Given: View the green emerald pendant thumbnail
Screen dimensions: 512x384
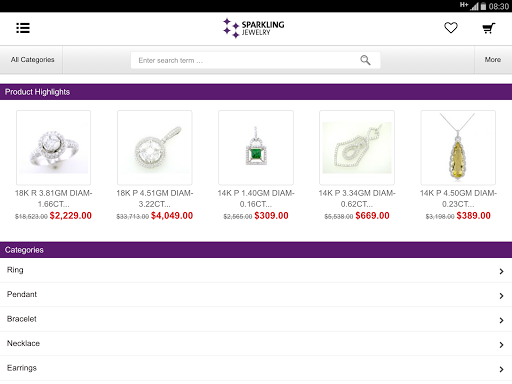Looking at the screenshot, I should (256, 148).
